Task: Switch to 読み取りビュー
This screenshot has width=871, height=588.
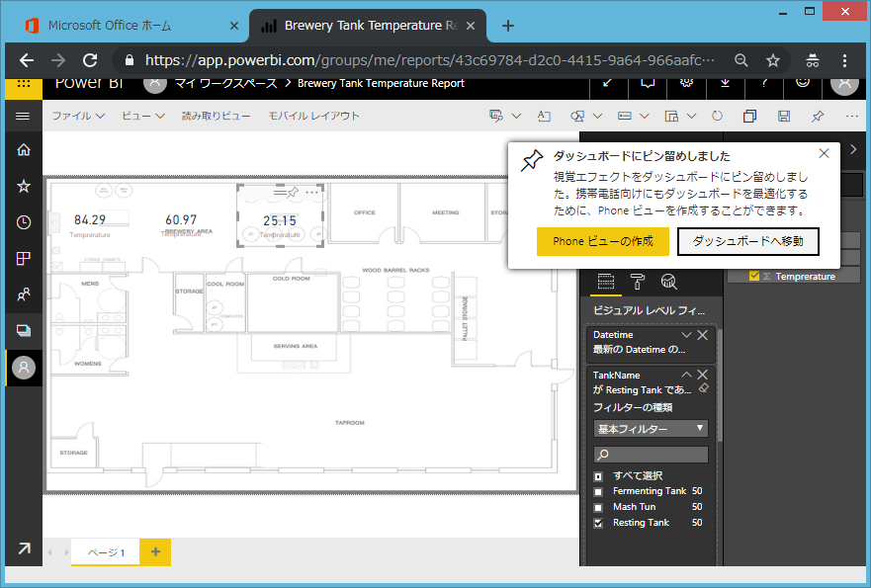Action: coord(217,116)
